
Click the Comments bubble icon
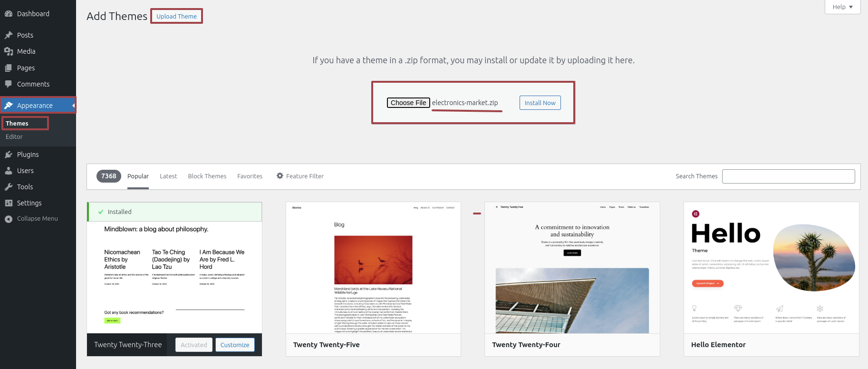coord(9,84)
